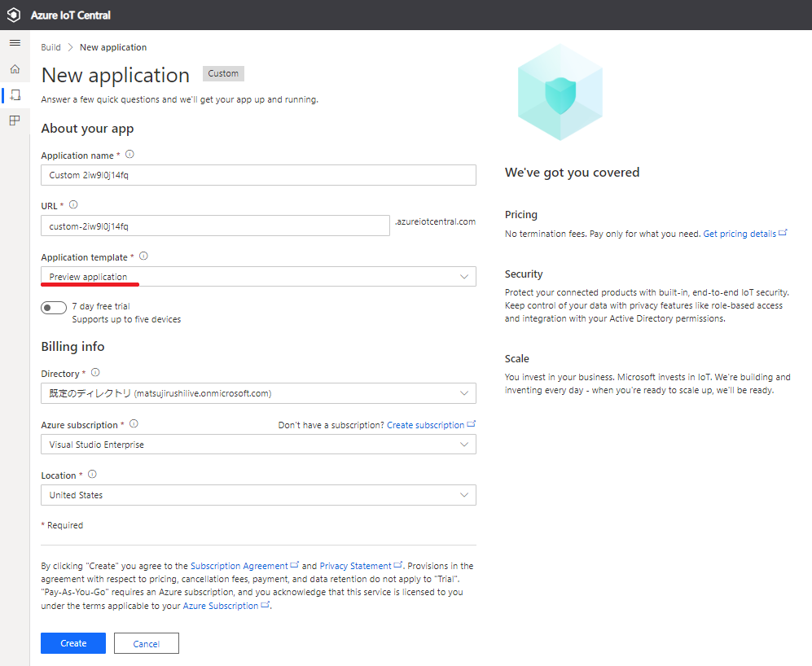This screenshot has width=812, height=666.
Task: Show info tooltip for Application template
Action: (144, 256)
